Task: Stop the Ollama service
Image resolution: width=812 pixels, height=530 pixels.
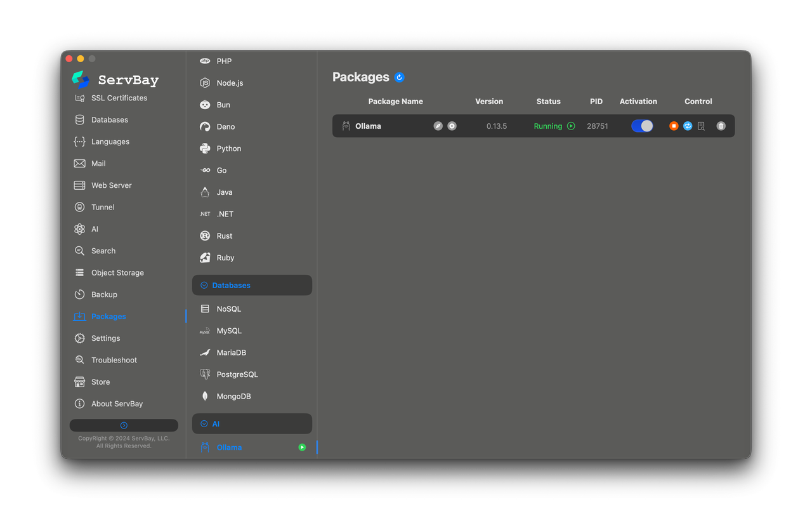Action: (674, 126)
